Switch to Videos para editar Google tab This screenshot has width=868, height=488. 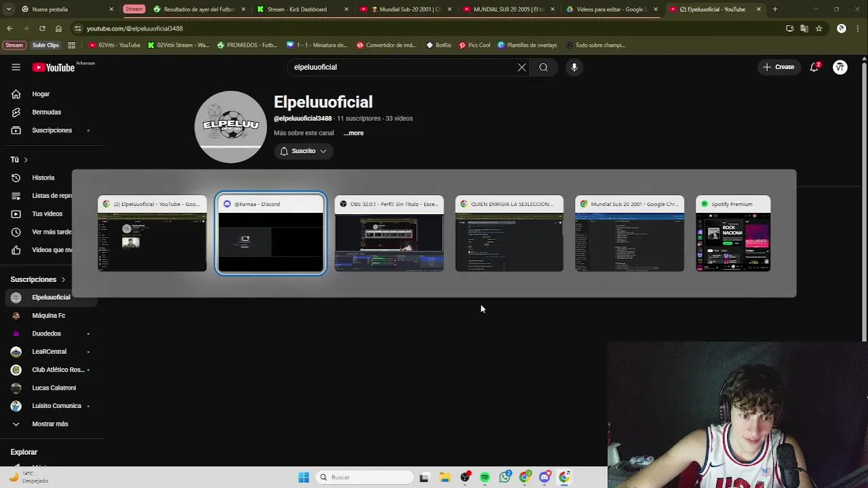(612, 9)
